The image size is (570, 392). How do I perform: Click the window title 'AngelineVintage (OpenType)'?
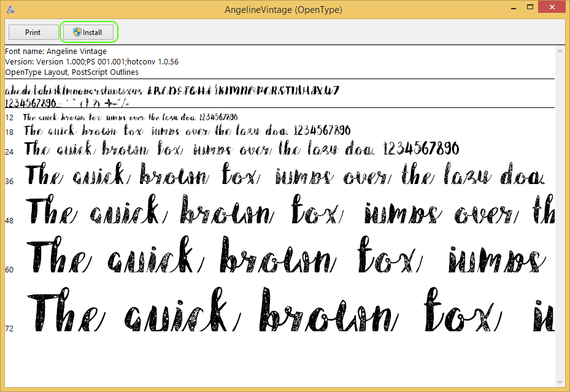click(x=283, y=10)
